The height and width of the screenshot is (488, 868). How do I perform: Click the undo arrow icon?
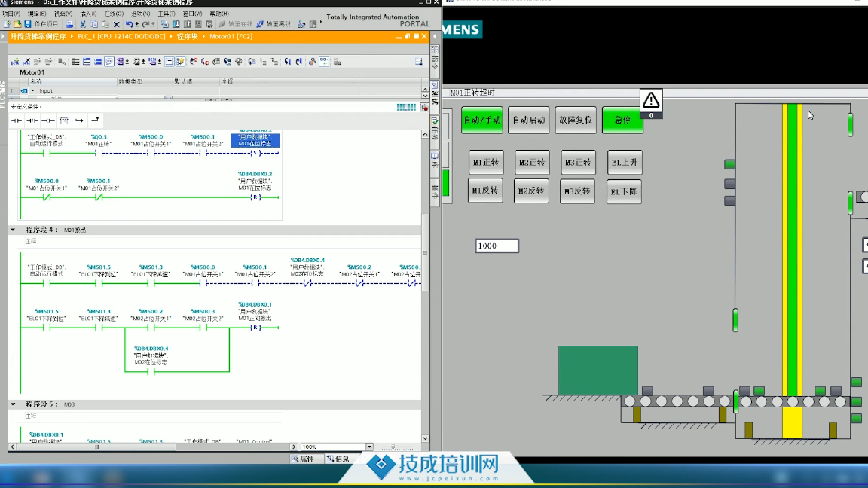[x=130, y=24]
